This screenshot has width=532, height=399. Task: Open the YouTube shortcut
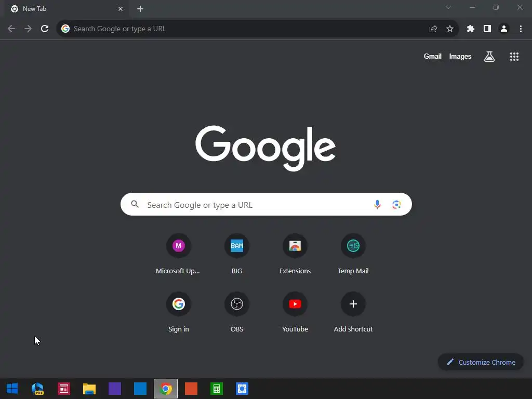295,312
